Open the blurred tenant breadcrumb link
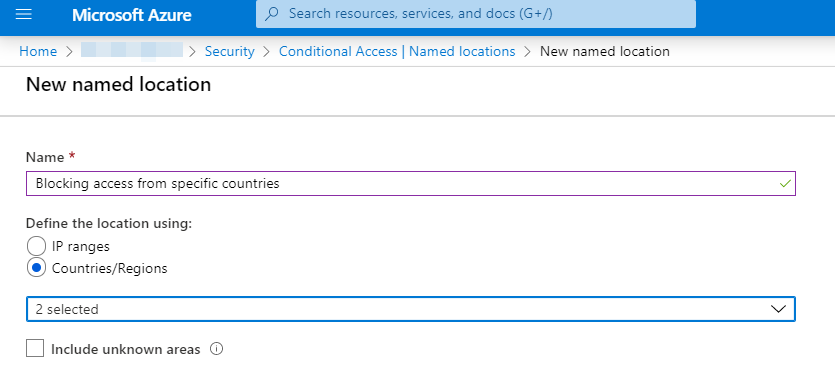Image resolution: width=835 pixels, height=375 pixels. [132, 51]
